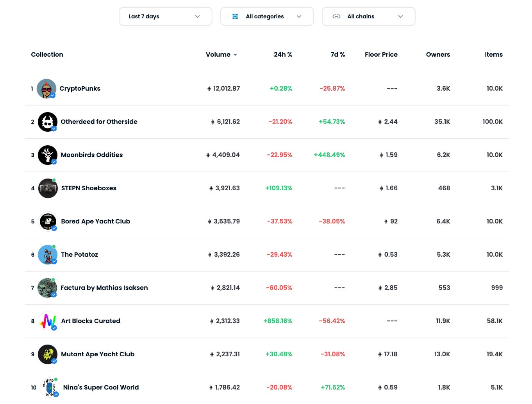Open the All categories filter dropdown

click(267, 16)
